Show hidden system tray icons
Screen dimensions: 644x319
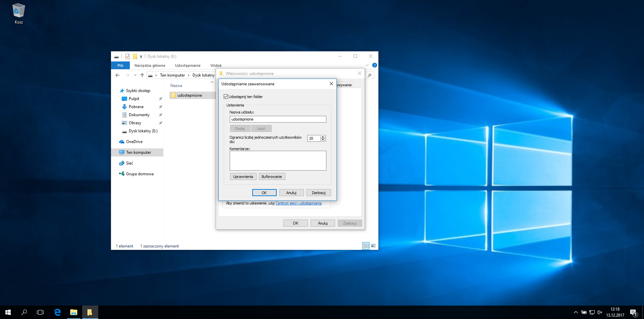click(576, 312)
